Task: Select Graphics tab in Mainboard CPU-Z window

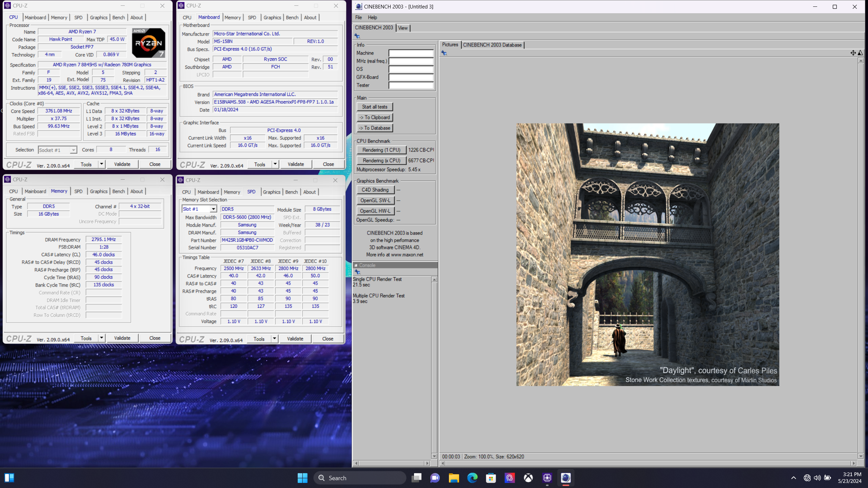Action: point(272,17)
